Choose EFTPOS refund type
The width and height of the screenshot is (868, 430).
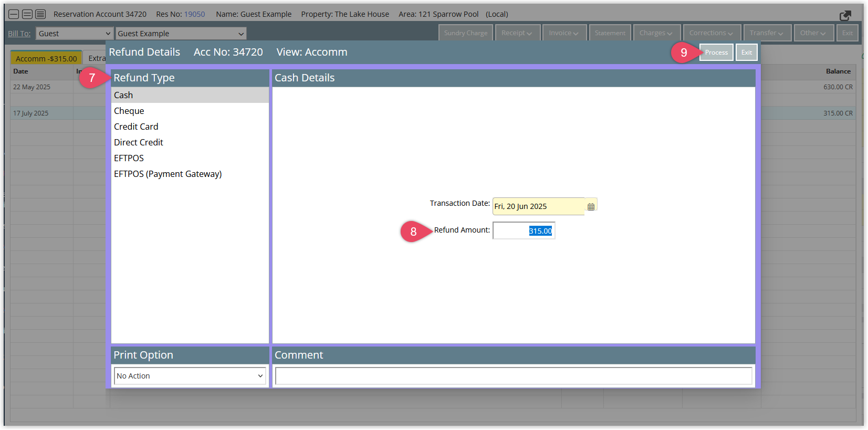(190, 158)
